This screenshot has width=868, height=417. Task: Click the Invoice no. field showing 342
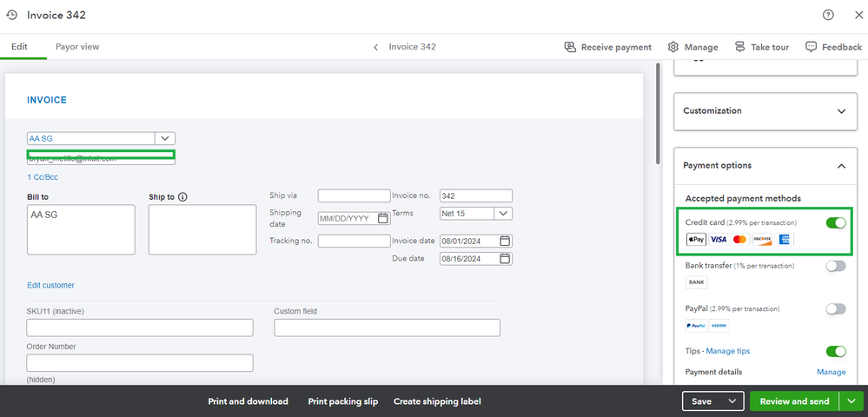click(476, 195)
